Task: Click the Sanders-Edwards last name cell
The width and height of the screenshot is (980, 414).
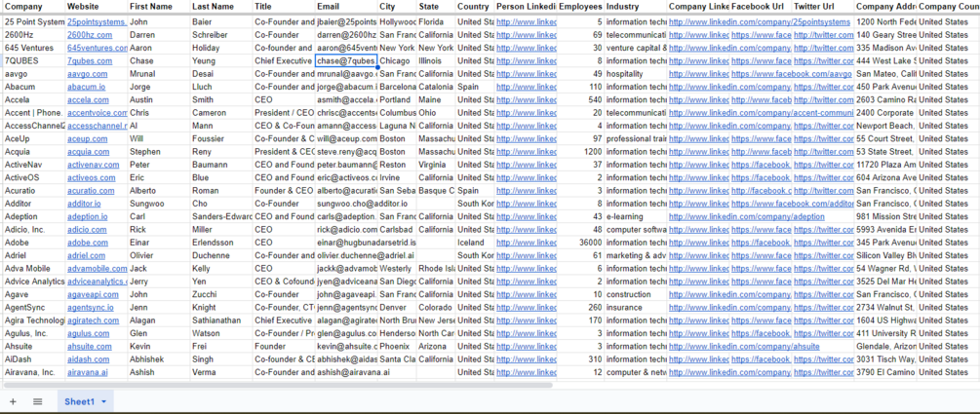Action: pos(221,216)
